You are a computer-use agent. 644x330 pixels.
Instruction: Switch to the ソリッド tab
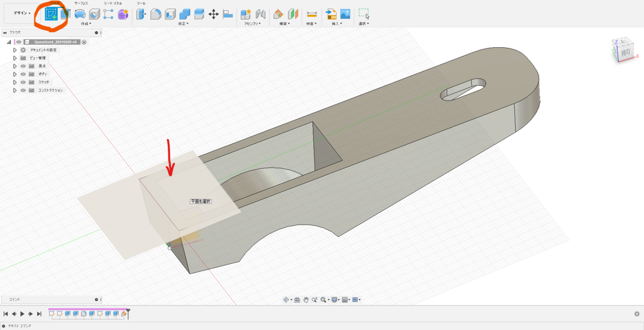tap(55, 3)
